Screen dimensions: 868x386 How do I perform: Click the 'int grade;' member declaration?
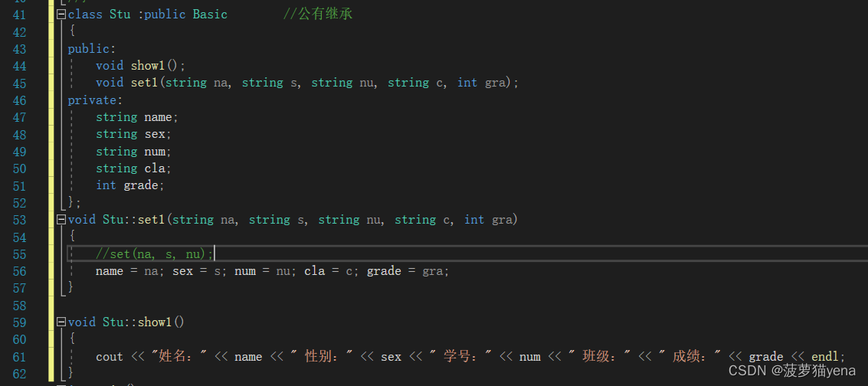click(131, 185)
